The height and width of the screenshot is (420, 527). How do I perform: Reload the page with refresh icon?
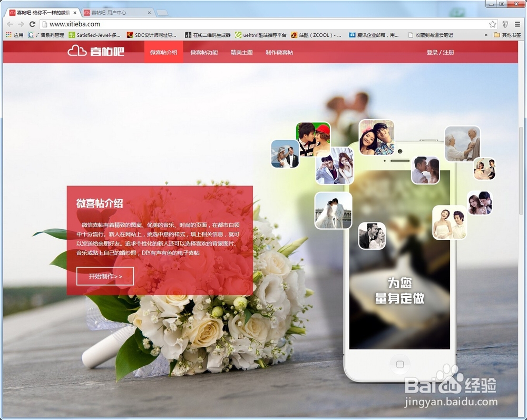pos(32,24)
